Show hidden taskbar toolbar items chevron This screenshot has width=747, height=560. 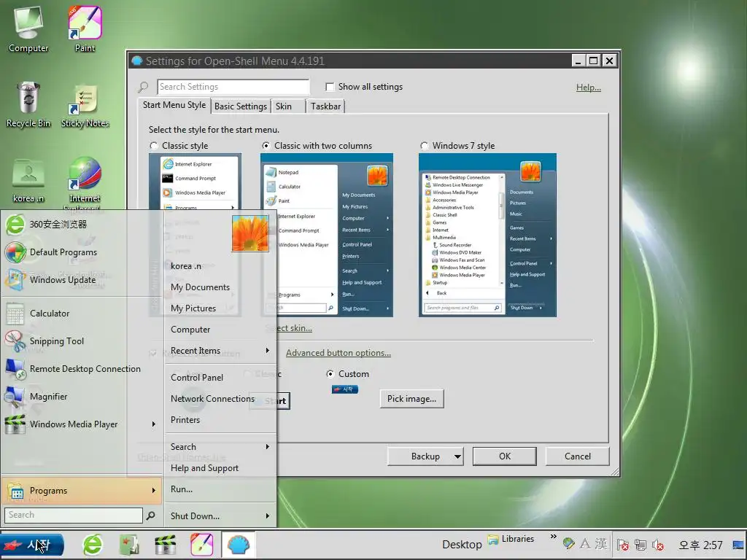[553, 537]
